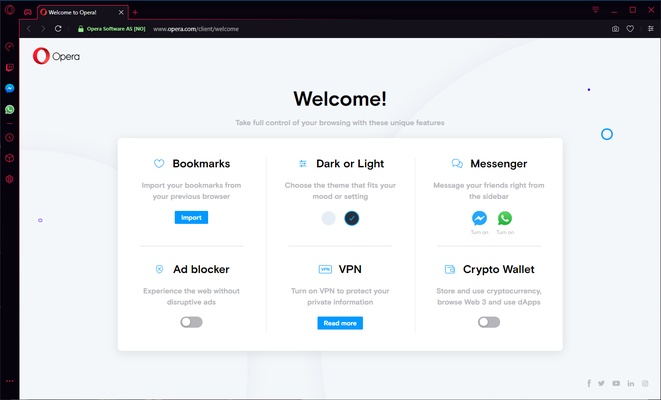The height and width of the screenshot is (400, 661).
Task: Click the Messenger heading
Action: click(499, 164)
